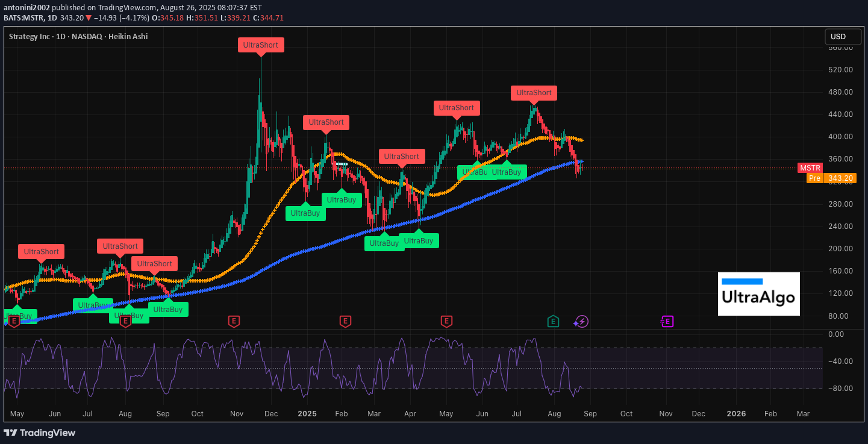
Task: Click the purple upcoming earnings E marker near November 2025
Action: 667,322
